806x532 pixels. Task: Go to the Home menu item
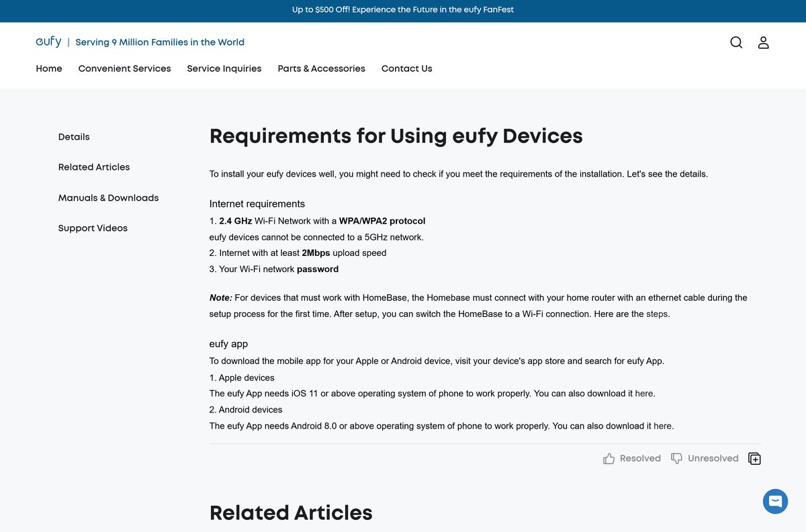[x=49, y=69]
